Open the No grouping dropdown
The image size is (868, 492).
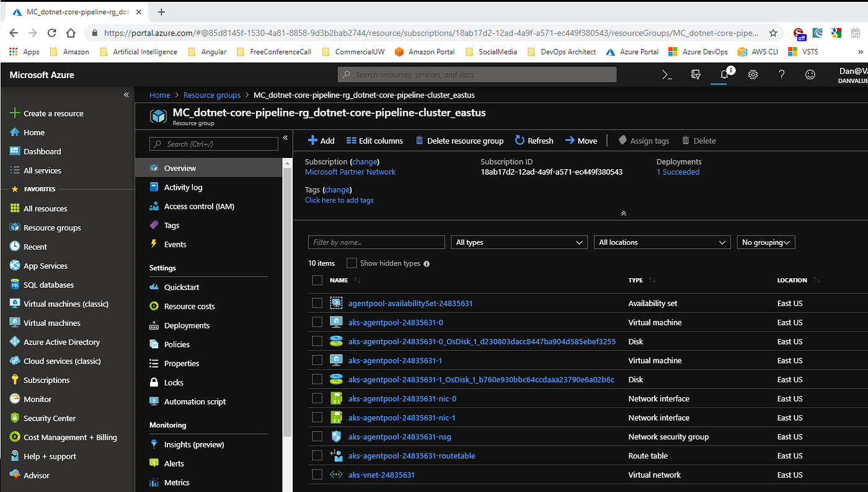766,242
